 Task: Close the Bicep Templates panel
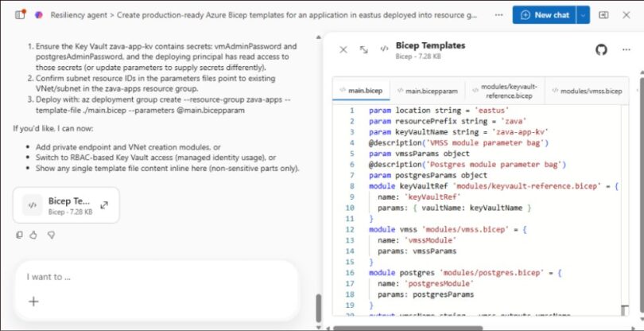point(343,50)
